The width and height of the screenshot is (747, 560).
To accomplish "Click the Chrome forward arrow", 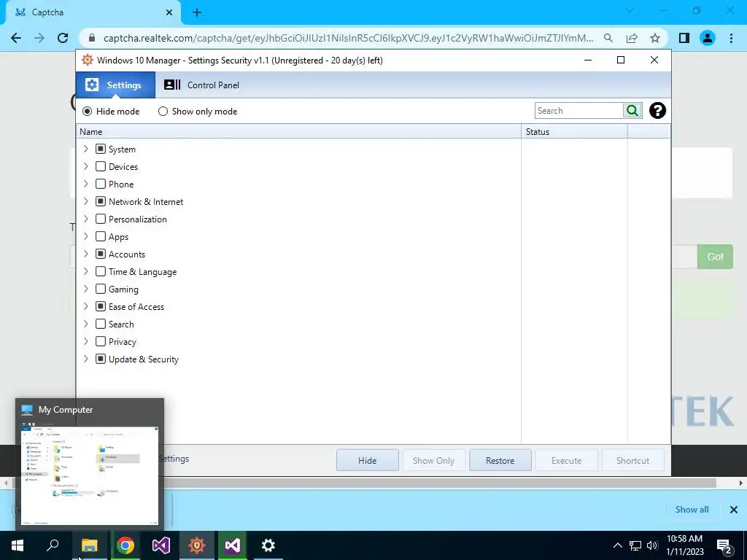I will tap(39, 38).
